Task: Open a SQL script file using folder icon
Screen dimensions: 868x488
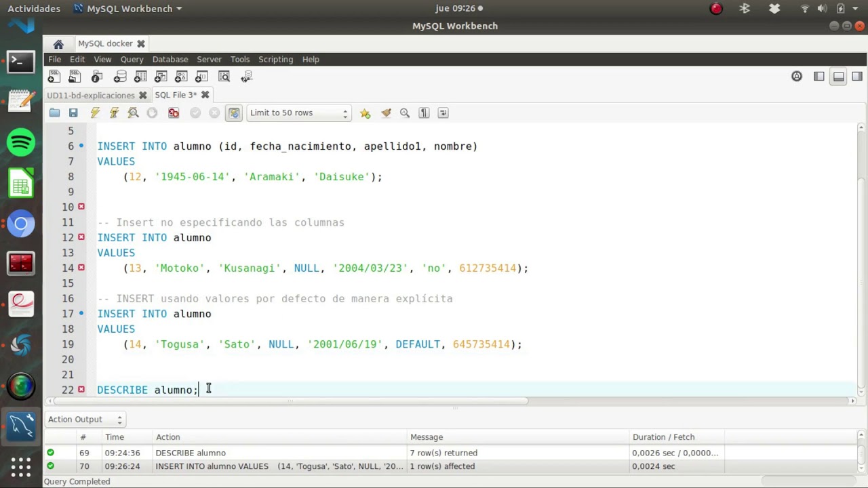Action: [x=54, y=113]
